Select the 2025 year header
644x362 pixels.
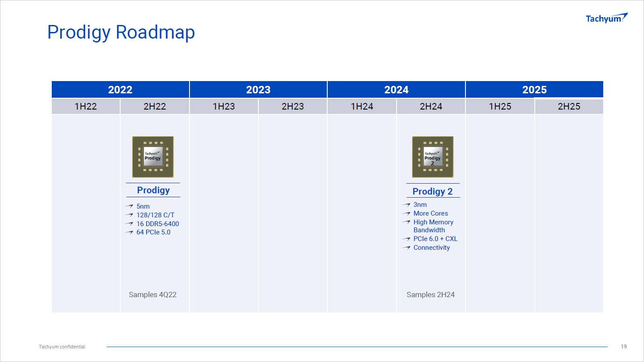pos(534,90)
